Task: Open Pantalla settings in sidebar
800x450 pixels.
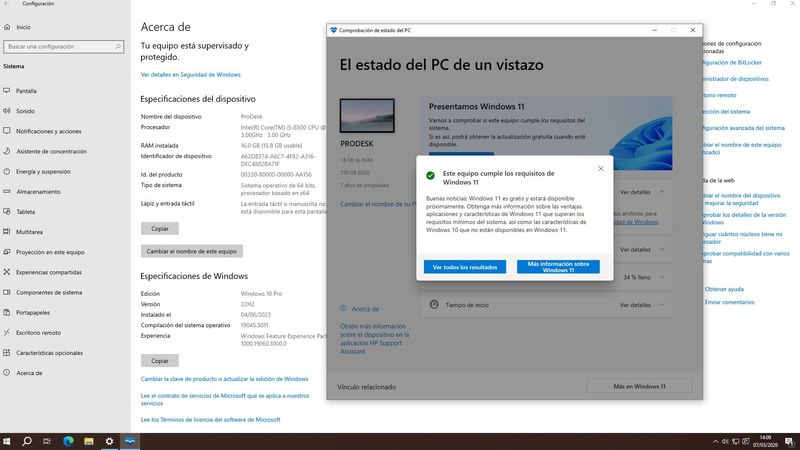Action: point(26,91)
